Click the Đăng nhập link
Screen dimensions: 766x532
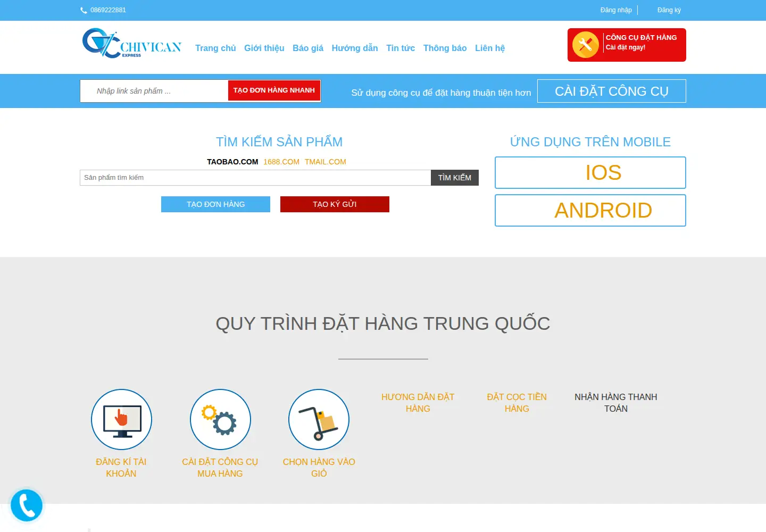pos(616,10)
